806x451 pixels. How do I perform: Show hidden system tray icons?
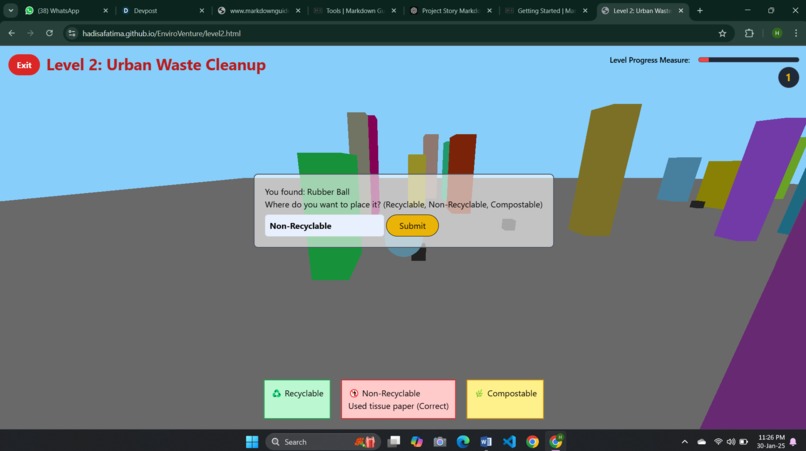point(685,442)
